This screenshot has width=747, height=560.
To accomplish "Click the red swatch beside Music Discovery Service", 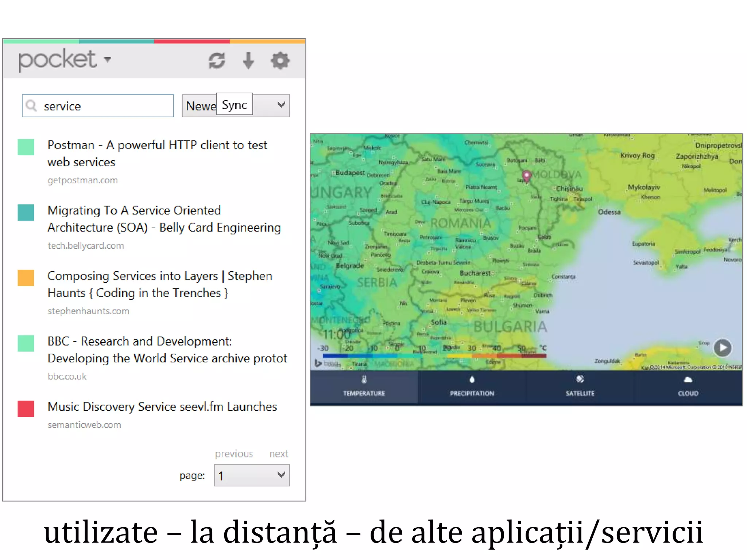I will (26, 409).
